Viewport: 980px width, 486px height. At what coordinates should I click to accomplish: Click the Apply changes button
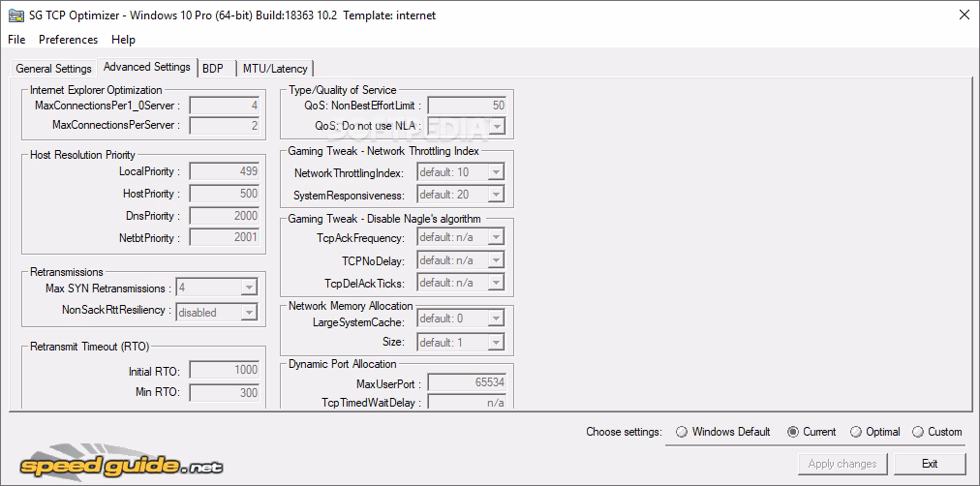tap(842, 464)
